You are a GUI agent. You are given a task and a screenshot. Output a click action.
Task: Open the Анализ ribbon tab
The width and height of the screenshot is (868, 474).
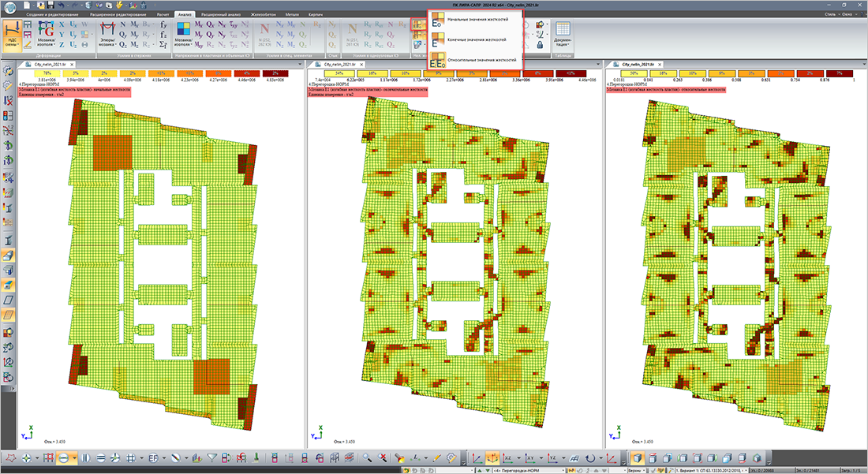(185, 14)
